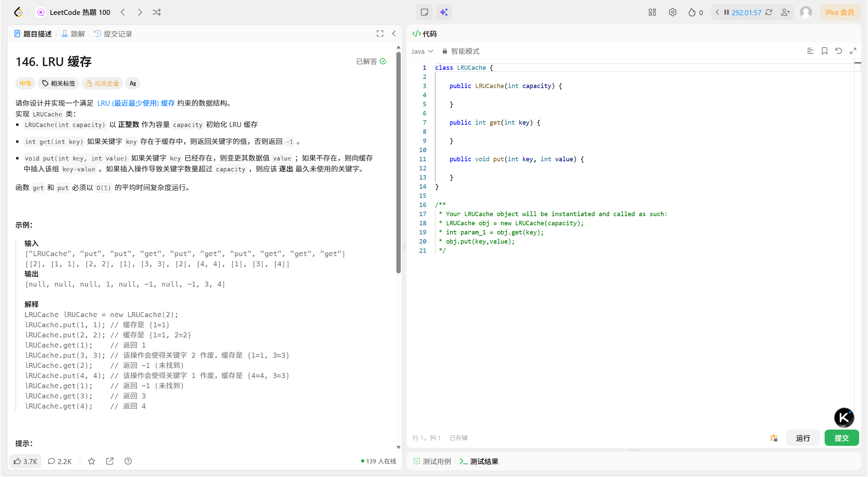Open settings gear icon
Image resolution: width=868 pixels, height=477 pixels.
[x=672, y=13]
